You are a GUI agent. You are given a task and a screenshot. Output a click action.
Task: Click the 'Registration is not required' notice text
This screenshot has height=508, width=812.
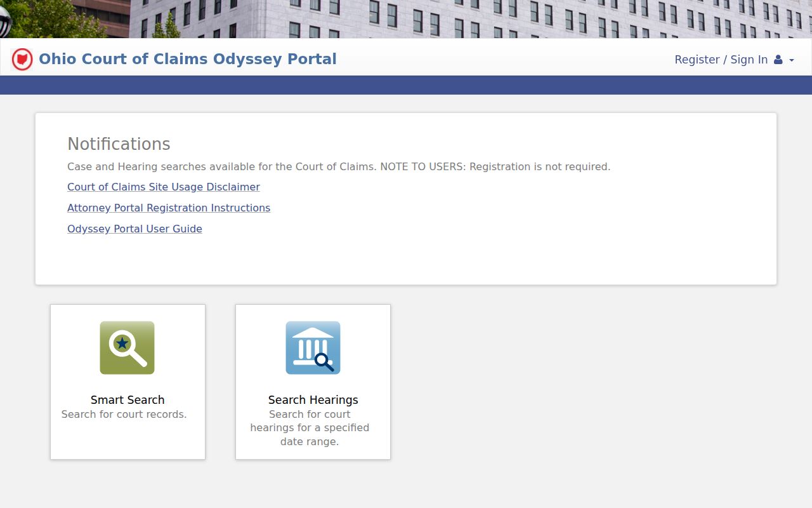click(x=540, y=167)
